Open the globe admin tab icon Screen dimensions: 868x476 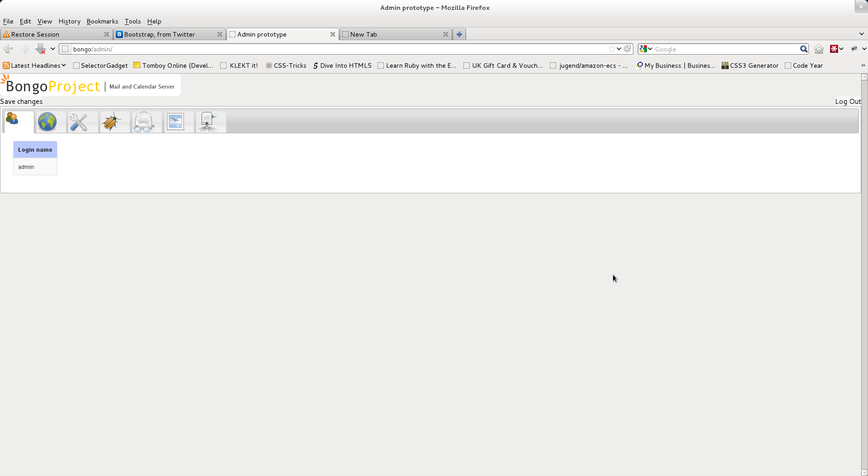(47, 122)
